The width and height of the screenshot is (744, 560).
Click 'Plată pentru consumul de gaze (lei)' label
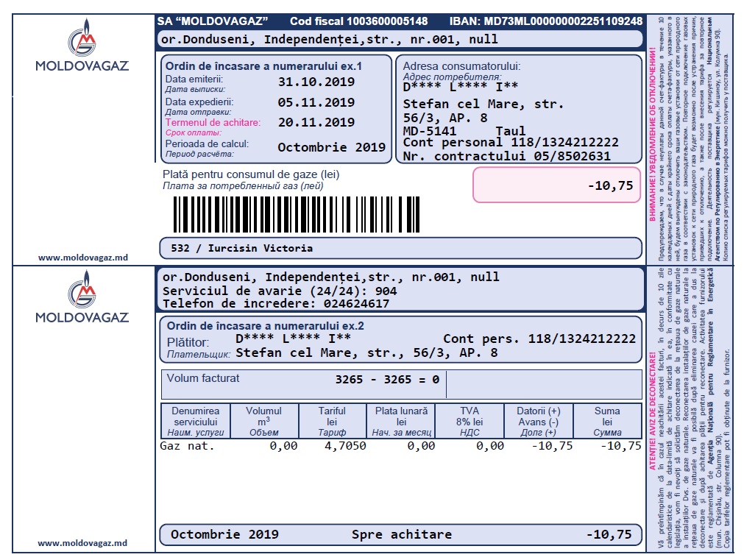click(x=251, y=174)
